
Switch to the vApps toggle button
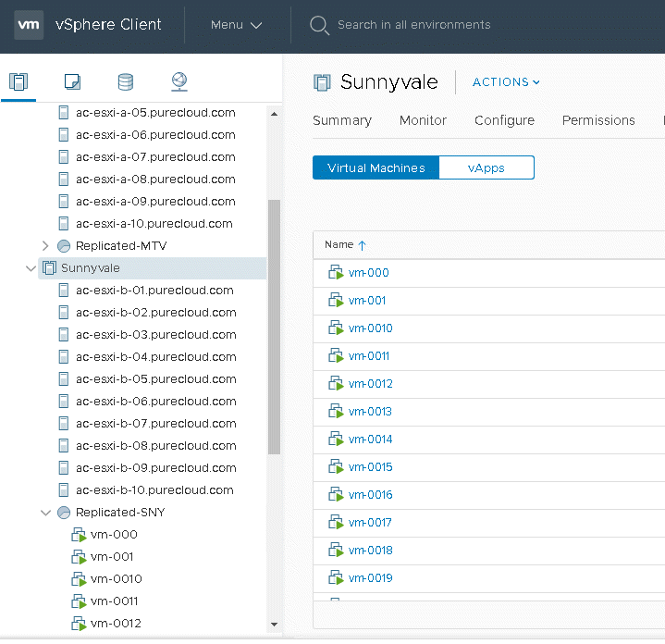click(x=486, y=167)
